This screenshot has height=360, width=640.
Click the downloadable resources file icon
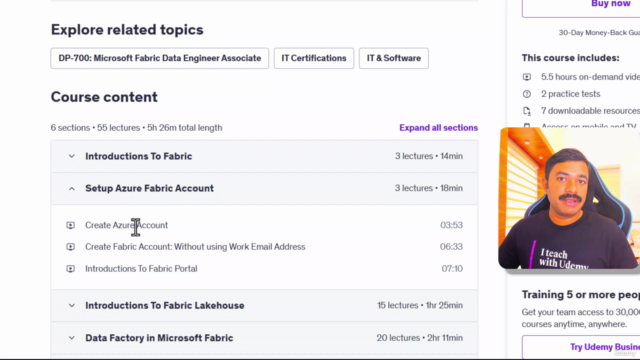[527, 111]
